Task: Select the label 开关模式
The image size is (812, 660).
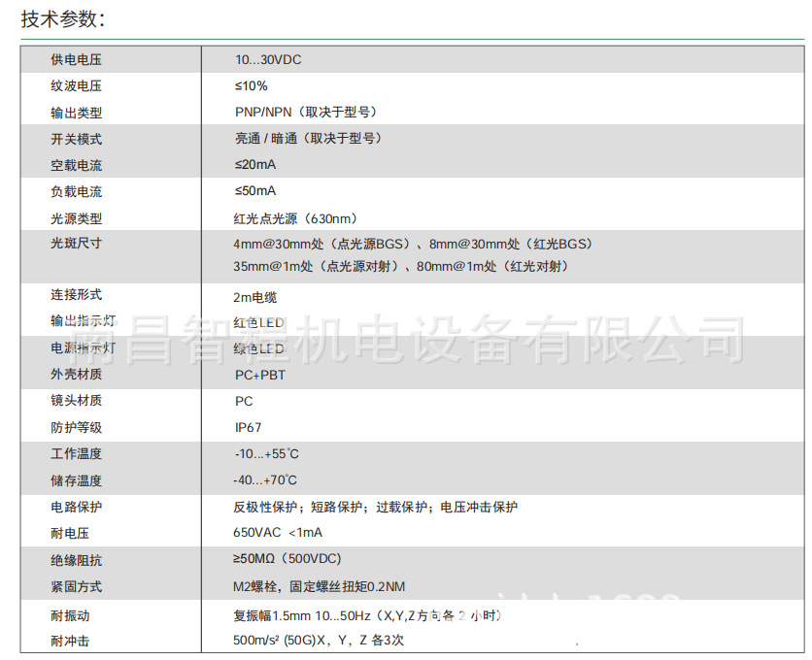Action: [x=76, y=139]
